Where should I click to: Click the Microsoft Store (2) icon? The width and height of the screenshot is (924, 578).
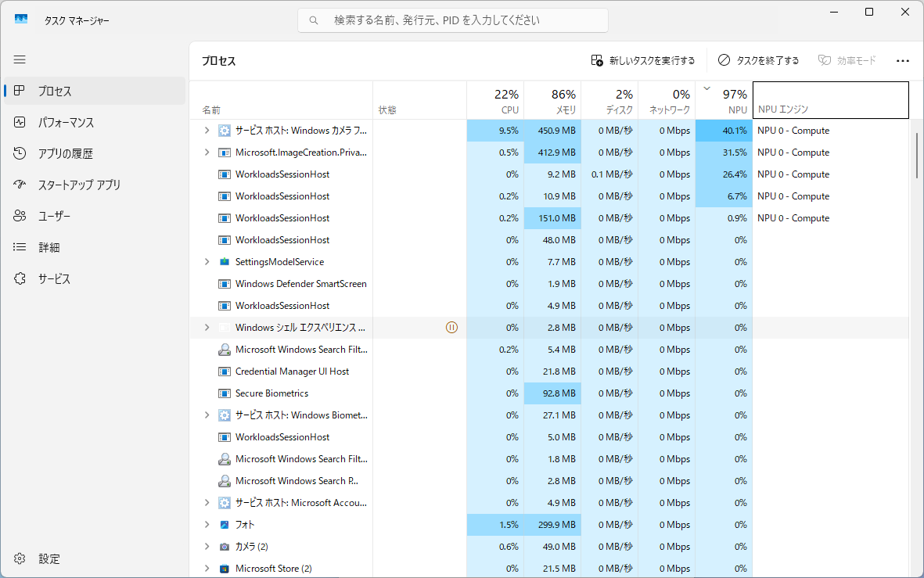(x=225, y=569)
